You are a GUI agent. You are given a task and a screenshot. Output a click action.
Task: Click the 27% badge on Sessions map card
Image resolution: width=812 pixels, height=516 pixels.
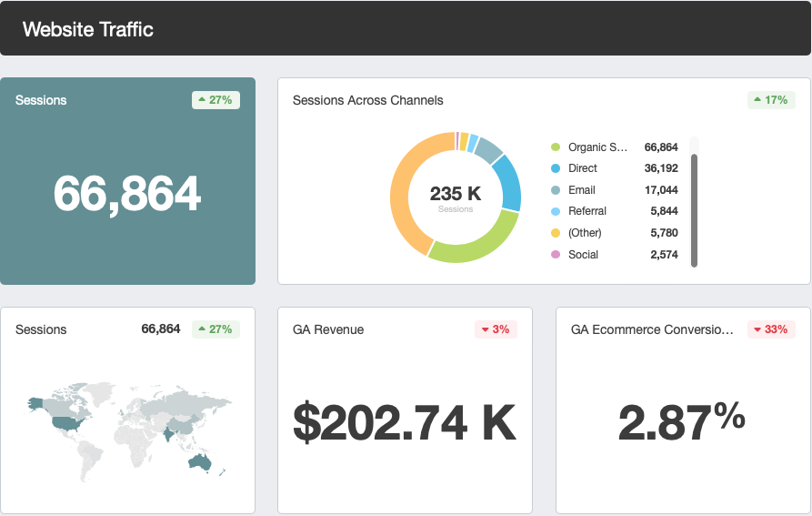click(216, 329)
